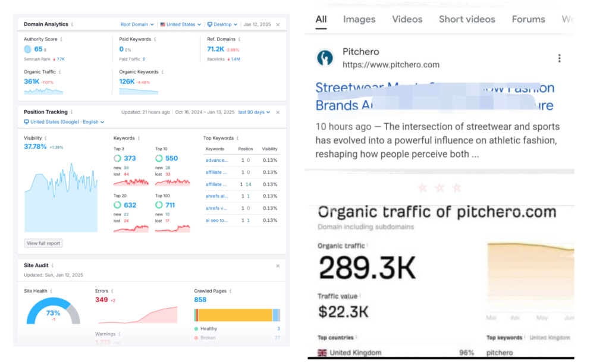
Task: Click the pitchero top keyword entry
Action: coord(500,353)
